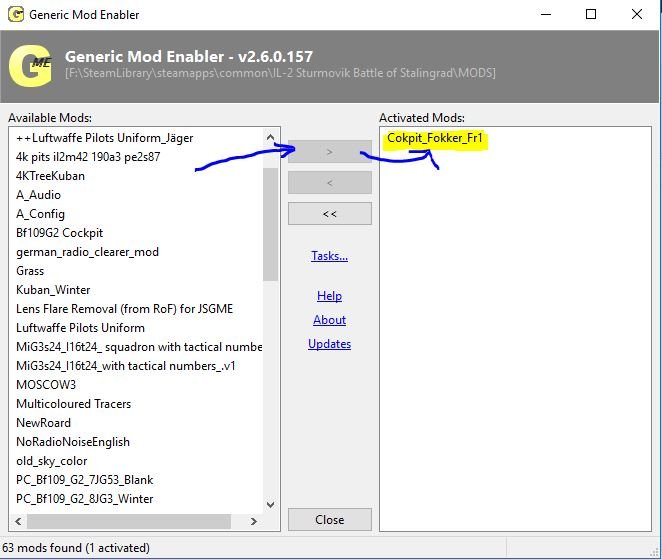Click the enable mod '>' button
The height and width of the screenshot is (559, 662).
tap(330, 152)
